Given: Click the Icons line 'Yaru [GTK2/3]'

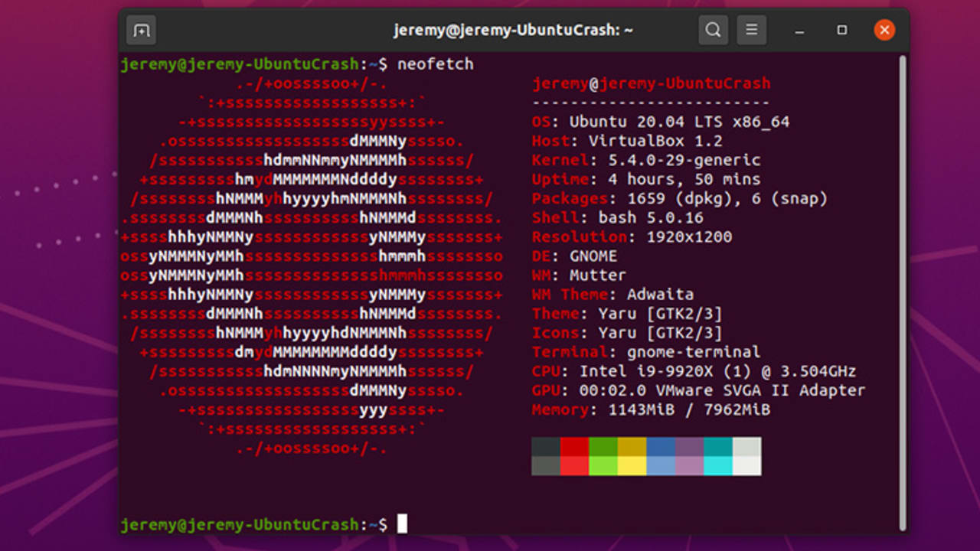Looking at the screenshot, I should tap(651, 333).
